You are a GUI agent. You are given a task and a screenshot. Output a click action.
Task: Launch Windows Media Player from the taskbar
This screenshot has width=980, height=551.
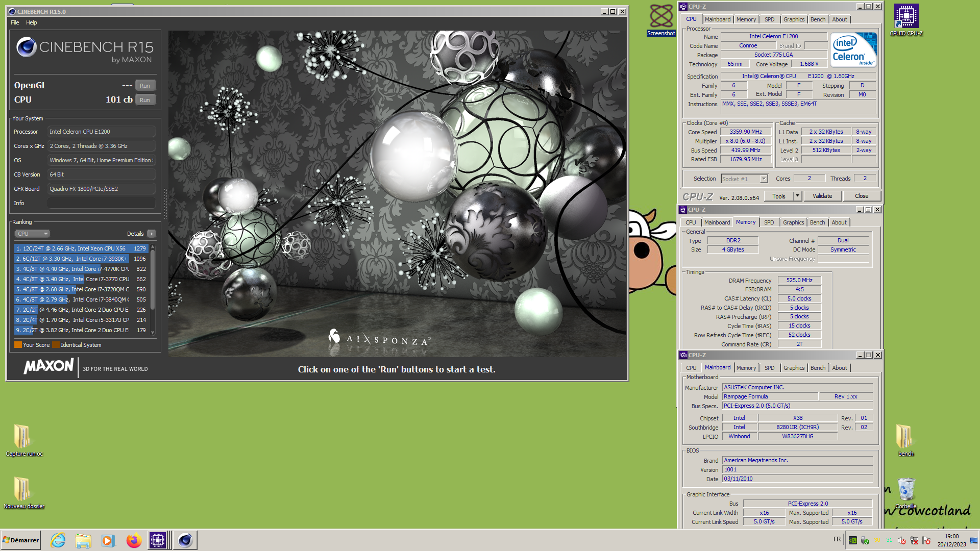[108, 540]
